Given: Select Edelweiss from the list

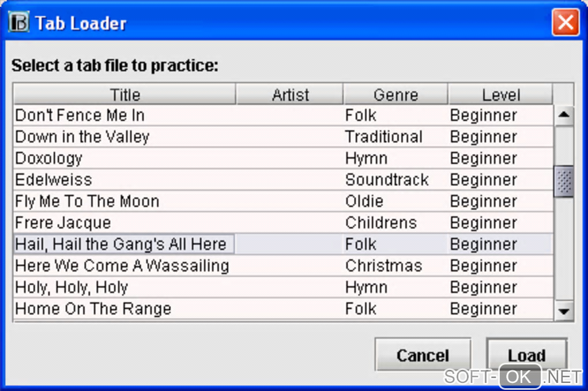Looking at the screenshot, I should [54, 180].
